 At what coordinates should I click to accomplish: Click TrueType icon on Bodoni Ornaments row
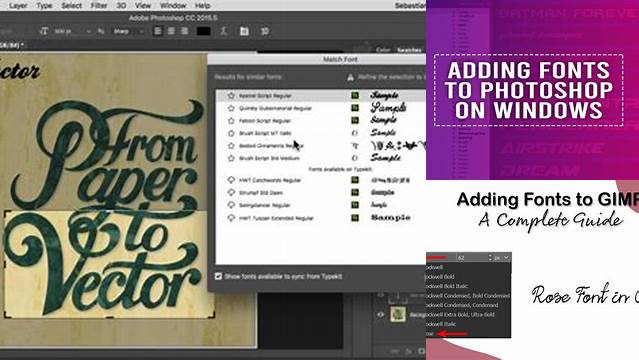[x=355, y=146]
